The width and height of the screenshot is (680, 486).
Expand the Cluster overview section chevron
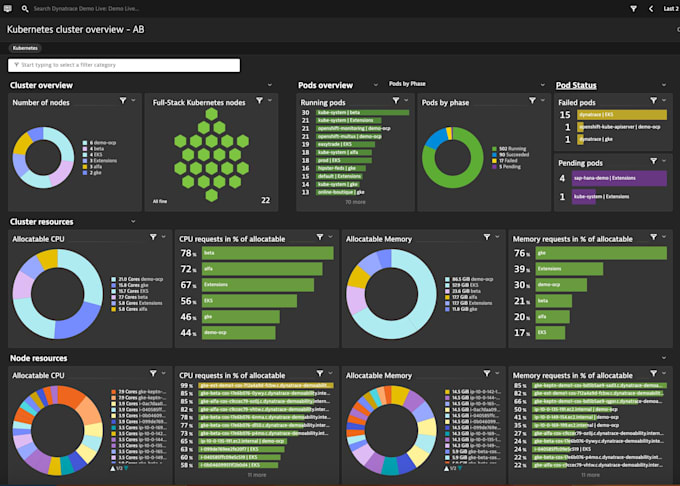click(x=270, y=85)
